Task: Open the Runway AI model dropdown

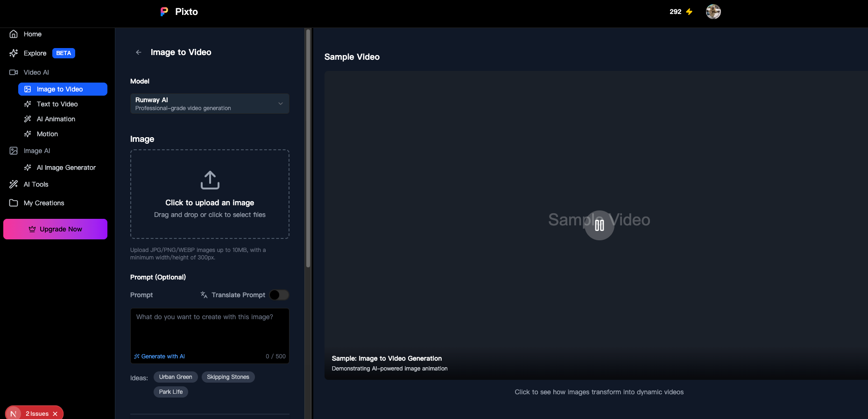Action: (x=210, y=104)
